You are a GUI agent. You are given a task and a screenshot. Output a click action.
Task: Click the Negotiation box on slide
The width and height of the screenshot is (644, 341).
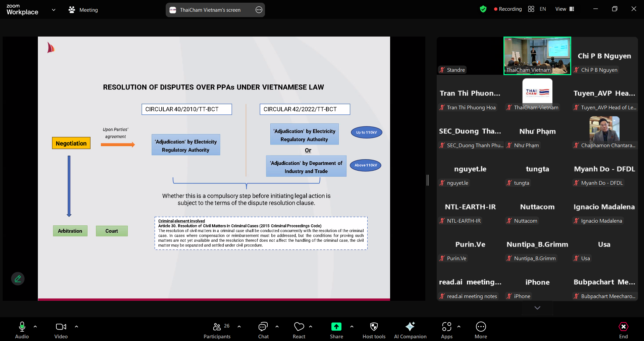[x=71, y=143]
